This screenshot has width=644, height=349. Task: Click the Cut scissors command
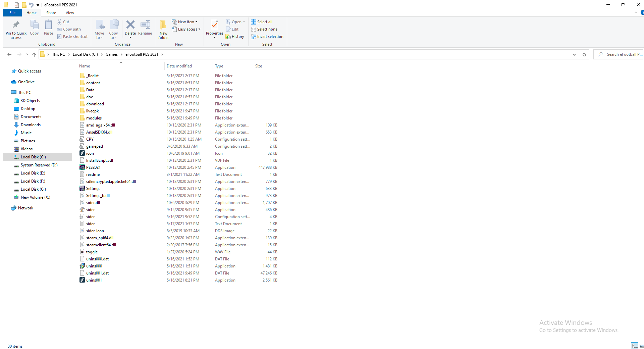click(63, 22)
